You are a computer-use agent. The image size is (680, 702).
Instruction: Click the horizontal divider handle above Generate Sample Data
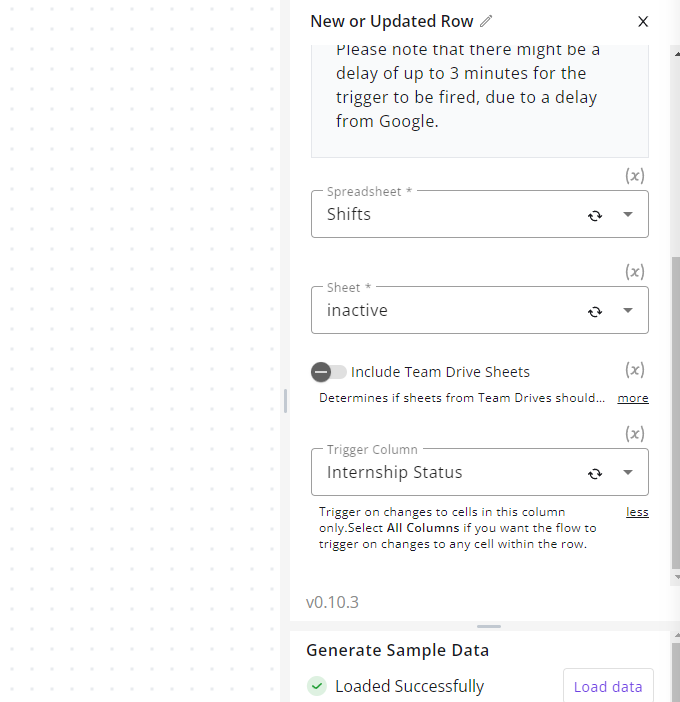coord(489,626)
